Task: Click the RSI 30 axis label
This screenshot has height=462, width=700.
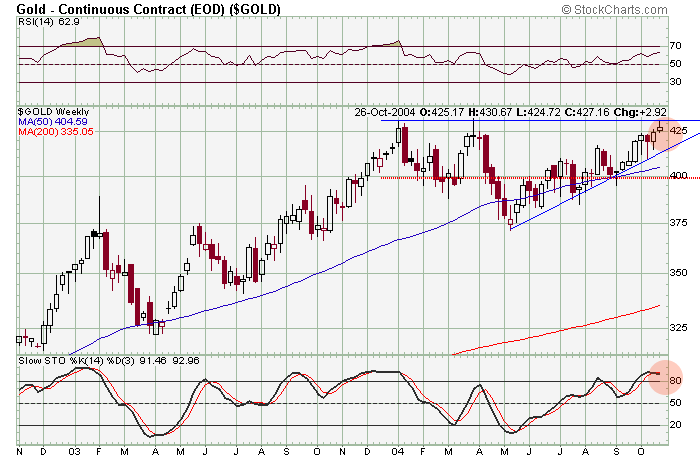Action: point(675,82)
